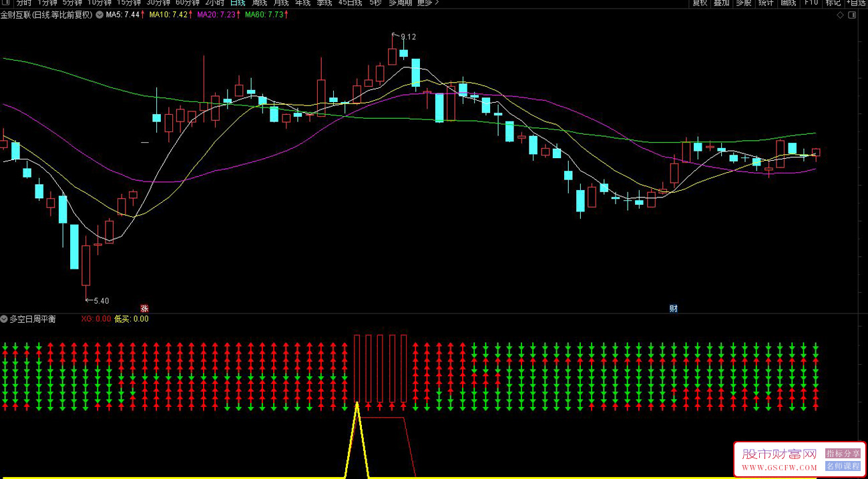Click the diamond icon at chart top-right

coord(841,15)
